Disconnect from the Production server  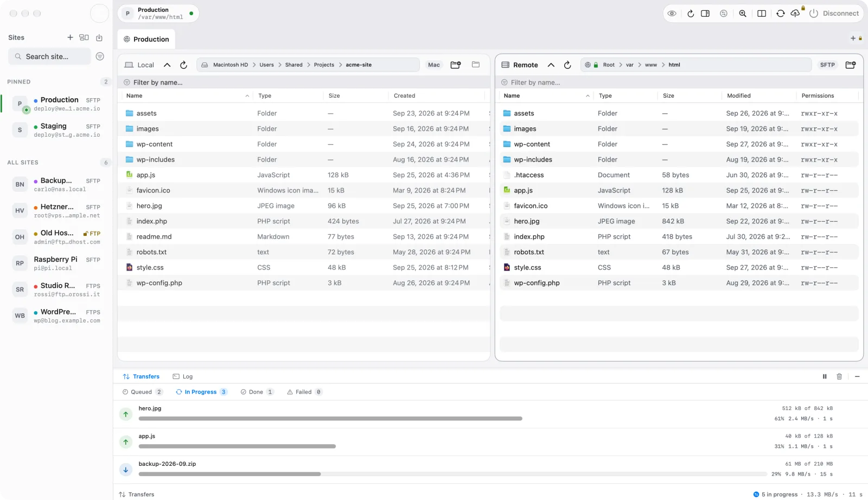click(x=834, y=14)
